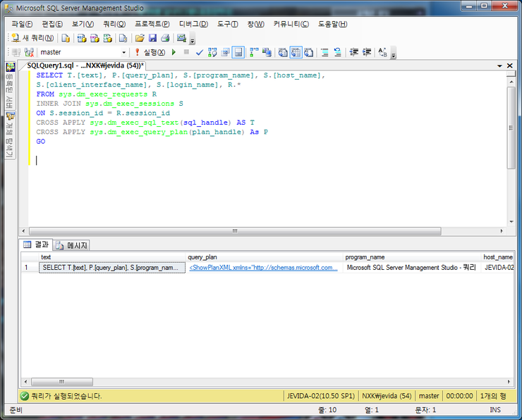
Task: Toggle Include Client Statistics icon
Action: (x=267, y=52)
